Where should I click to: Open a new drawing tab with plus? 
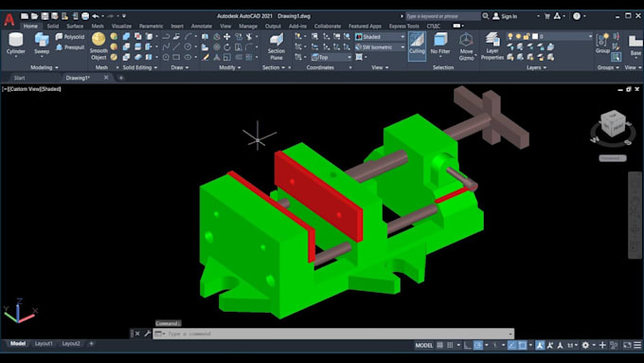[121, 78]
